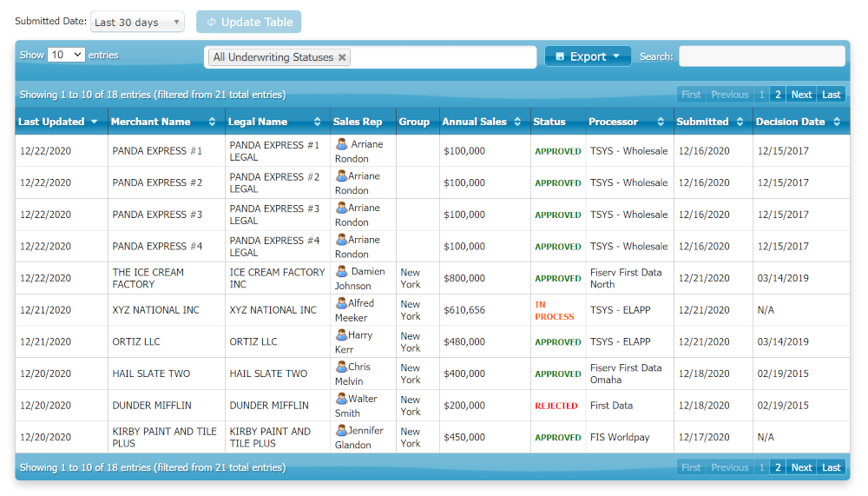Click Previous in bottom pagination
Image resolution: width=868 pixels, height=496 pixels.
[730, 467]
